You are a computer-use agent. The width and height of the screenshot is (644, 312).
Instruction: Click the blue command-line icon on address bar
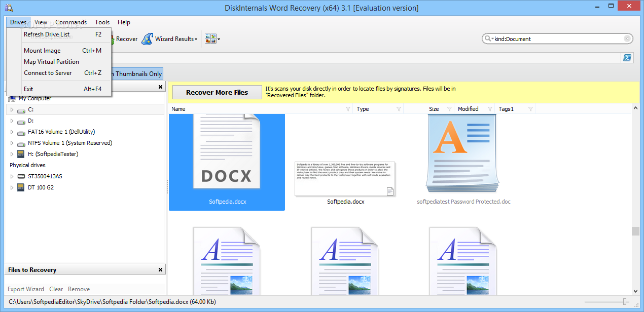627,58
